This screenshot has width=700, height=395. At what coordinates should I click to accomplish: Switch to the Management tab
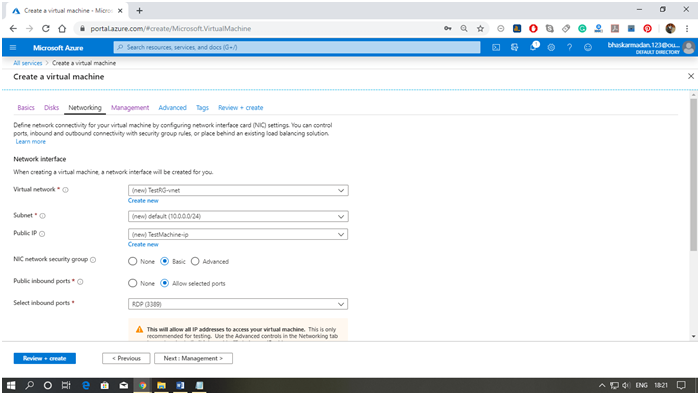[x=130, y=108]
